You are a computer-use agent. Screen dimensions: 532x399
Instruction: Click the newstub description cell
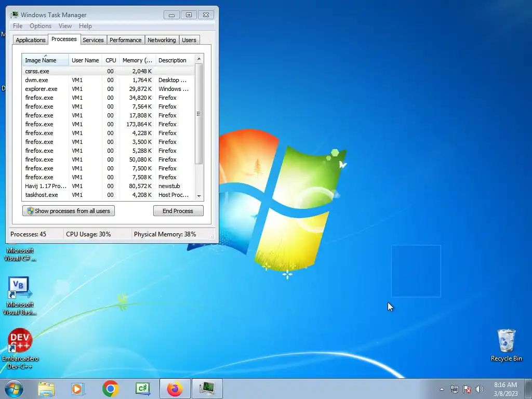tap(169, 186)
